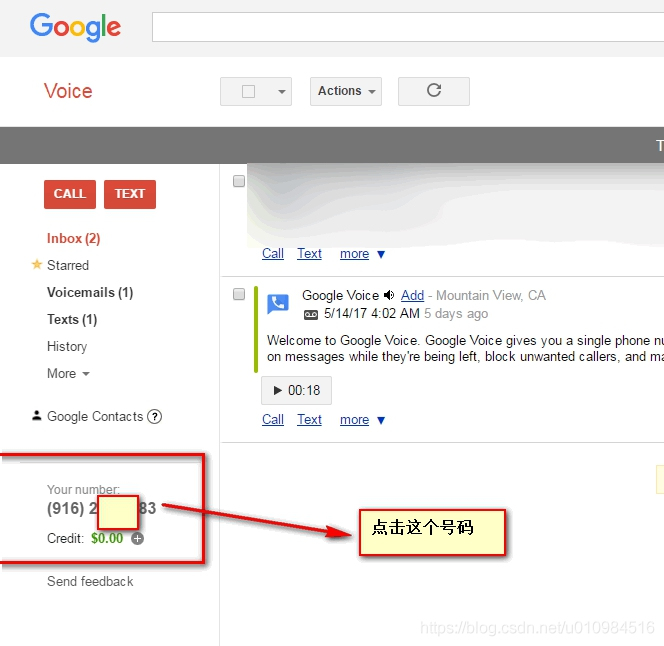This screenshot has height=646, width=664.
Task: Click the voicemail tape icon by the date
Action: click(x=311, y=314)
